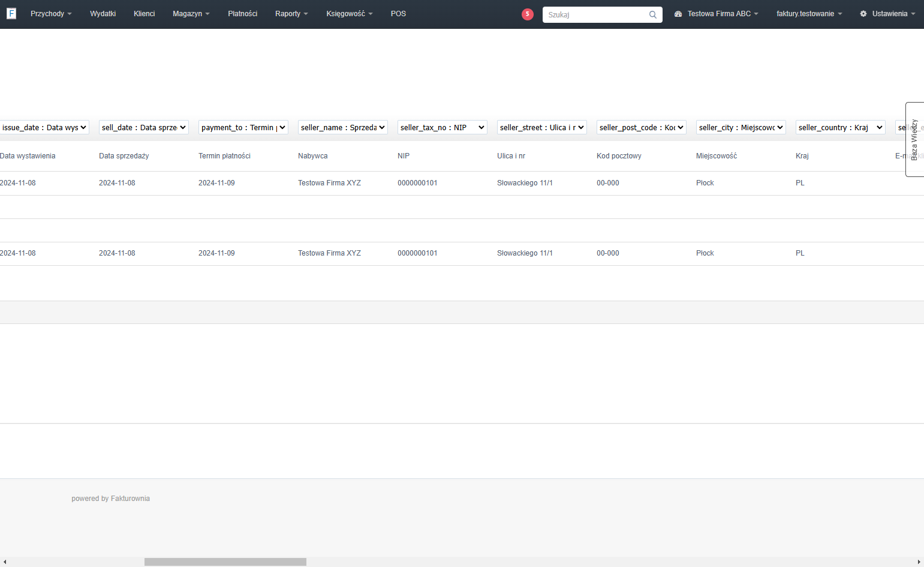924x567 pixels.
Task: Click the horizontal scrollbar thumb
Action: [225, 562]
